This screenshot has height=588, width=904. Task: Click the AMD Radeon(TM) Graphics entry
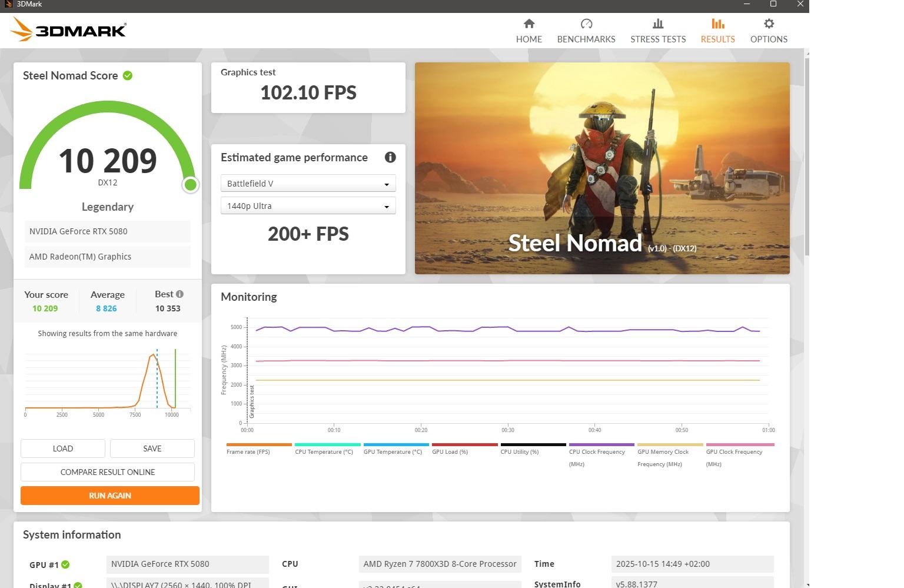tap(108, 257)
